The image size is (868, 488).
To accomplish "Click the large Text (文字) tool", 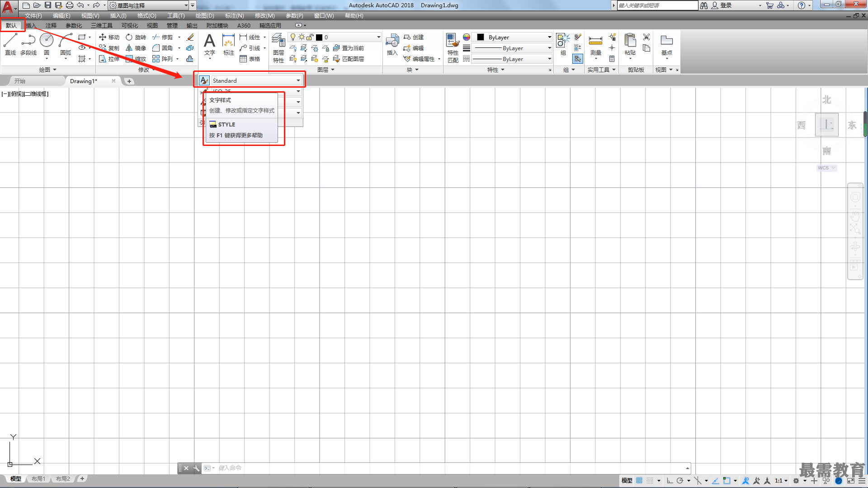I will tap(210, 44).
